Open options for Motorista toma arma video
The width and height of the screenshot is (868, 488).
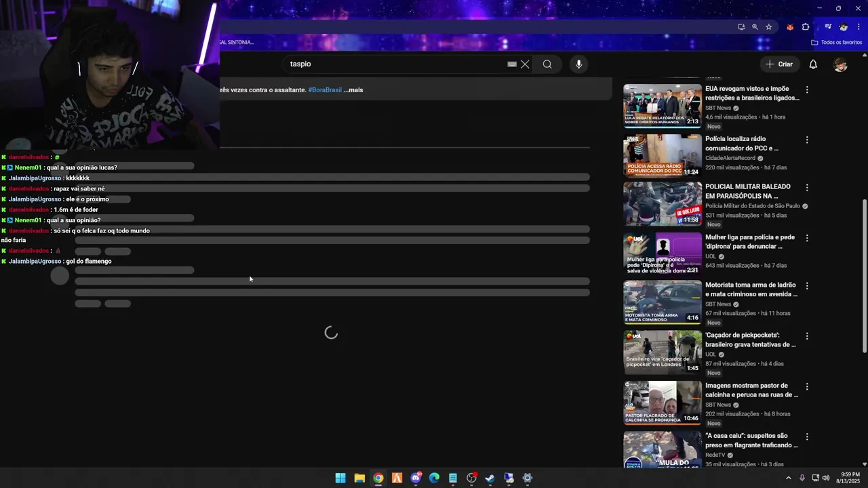807,286
